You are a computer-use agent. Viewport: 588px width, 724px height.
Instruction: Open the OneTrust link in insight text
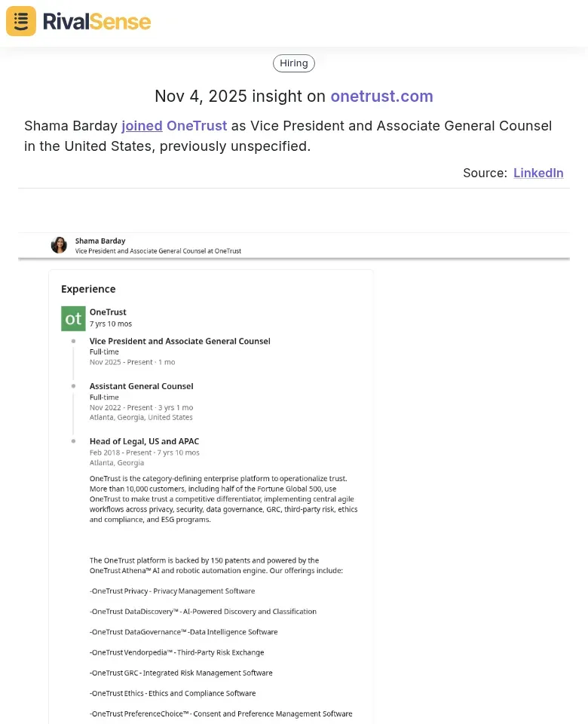(x=197, y=126)
